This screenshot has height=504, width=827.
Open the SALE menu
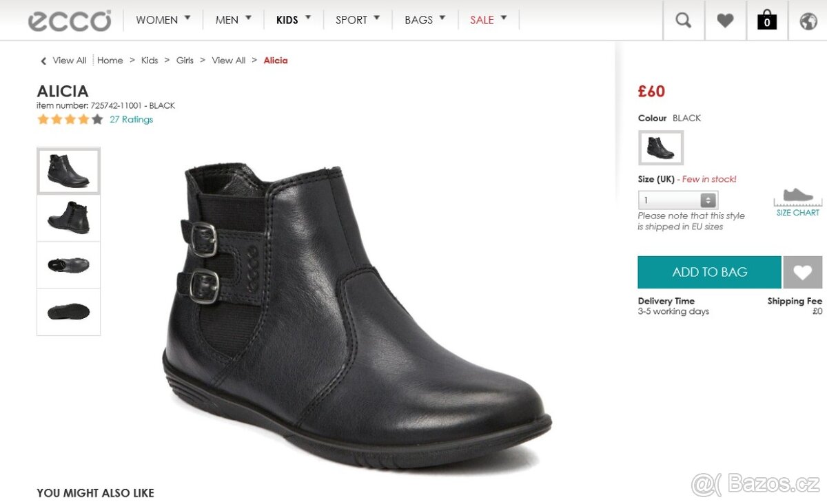pyautogui.click(x=488, y=20)
